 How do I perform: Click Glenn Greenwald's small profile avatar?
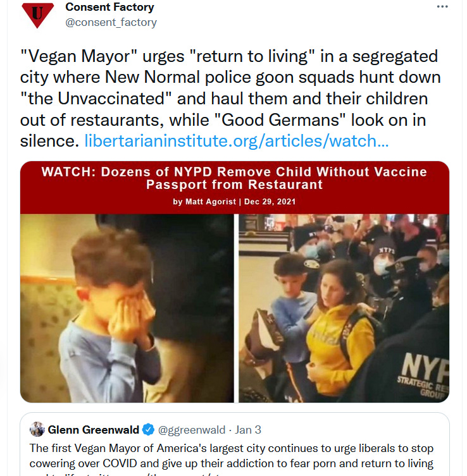click(37, 429)
